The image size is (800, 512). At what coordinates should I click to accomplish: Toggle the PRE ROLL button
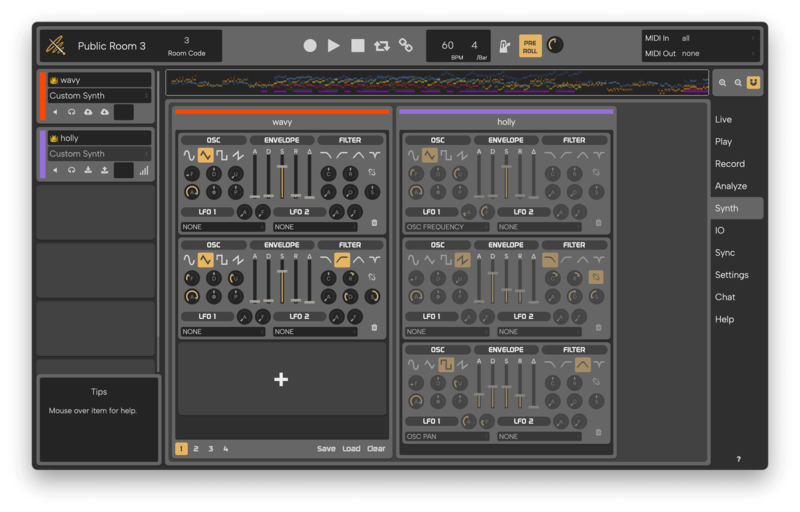[530, 46]
